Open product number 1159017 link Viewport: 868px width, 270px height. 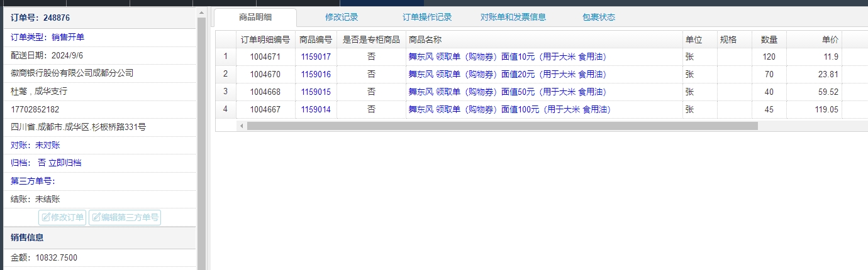click(316, 57)
